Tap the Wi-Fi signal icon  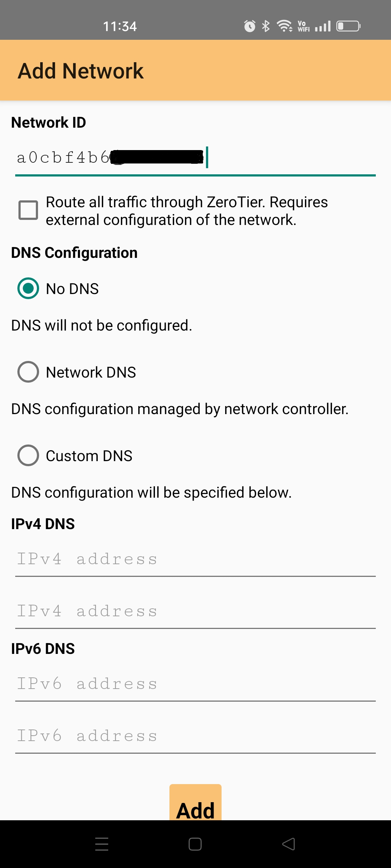point(285,26)
